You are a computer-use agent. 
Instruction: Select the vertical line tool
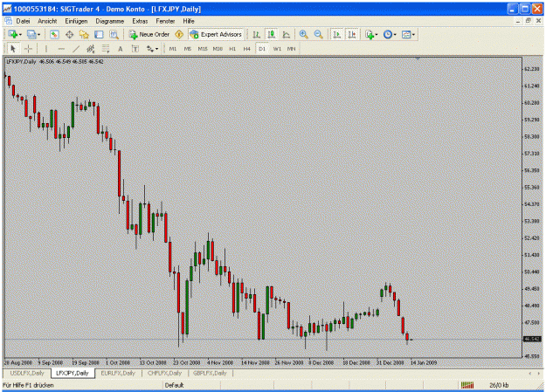(46, 49)
